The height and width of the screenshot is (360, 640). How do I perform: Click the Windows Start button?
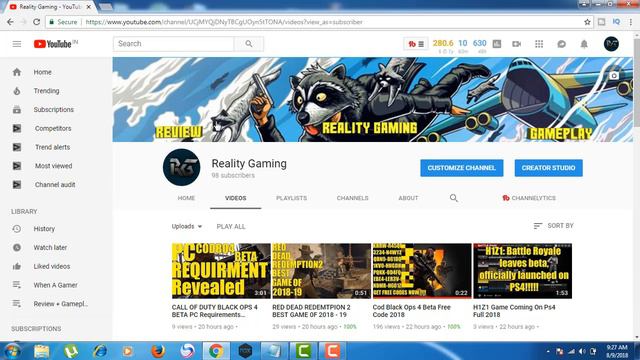(x=12, y=351)
